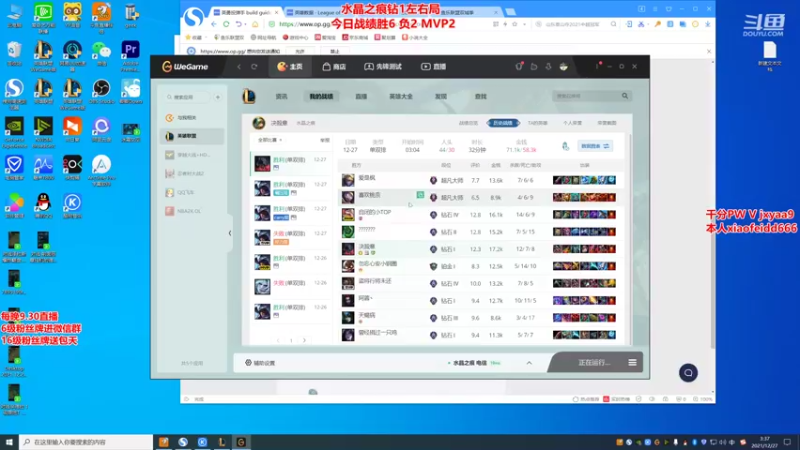
Task: Open the WeGame icon in the taskbar
Action: point(241,442)
